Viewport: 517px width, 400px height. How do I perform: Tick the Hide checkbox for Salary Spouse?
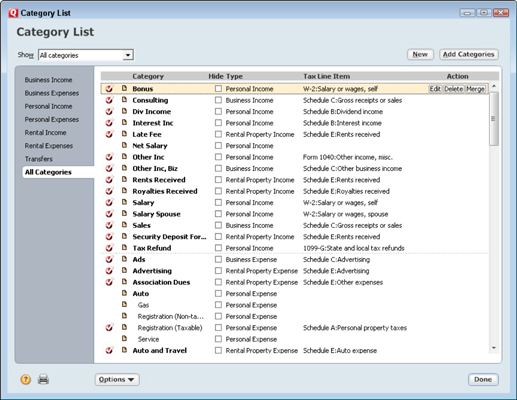pyautogui.click(x=218, y=214)
